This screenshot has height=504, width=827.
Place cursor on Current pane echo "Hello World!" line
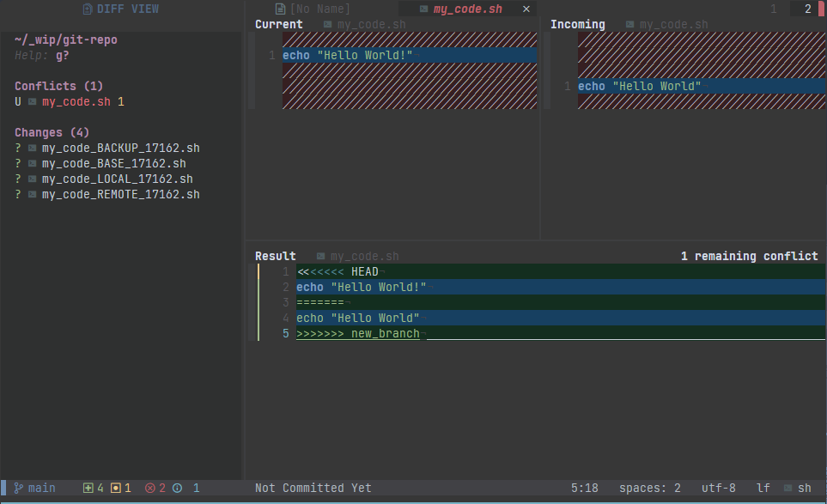[x=410, y=55]
